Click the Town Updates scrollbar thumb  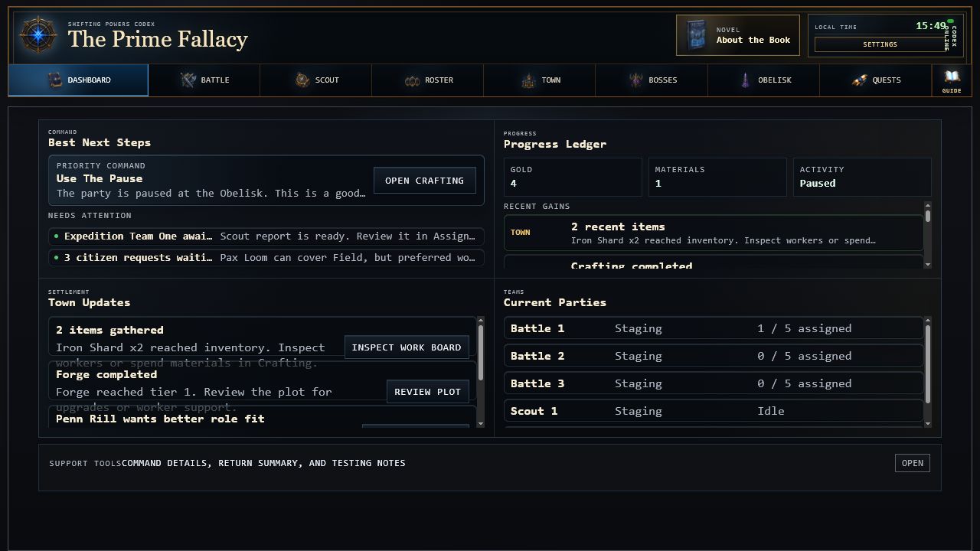(481, 352)
